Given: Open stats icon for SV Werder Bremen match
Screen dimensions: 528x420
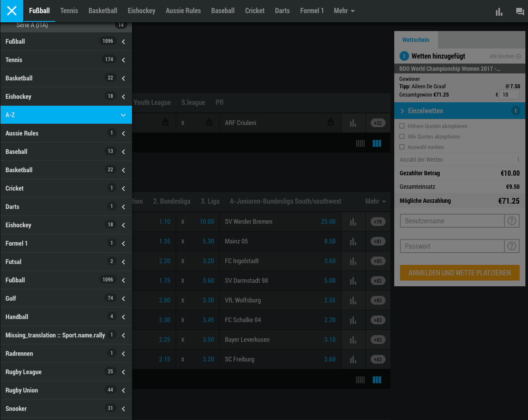Looking at the screenshot, I should [353, 222].
